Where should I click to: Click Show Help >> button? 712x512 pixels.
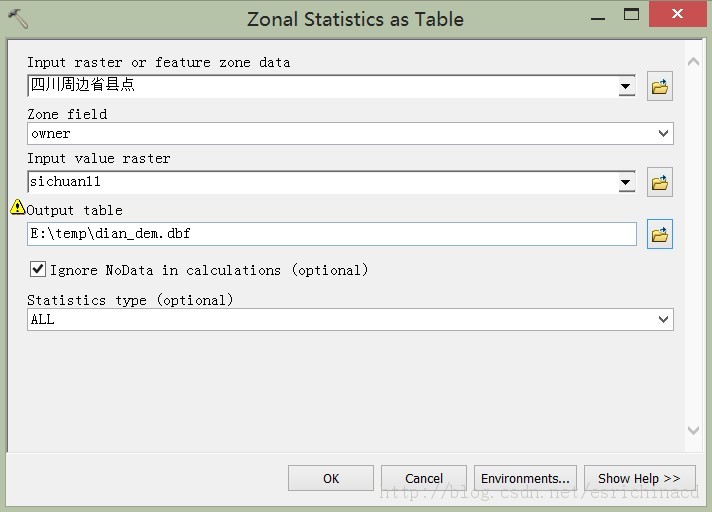(x=639, y=478)
